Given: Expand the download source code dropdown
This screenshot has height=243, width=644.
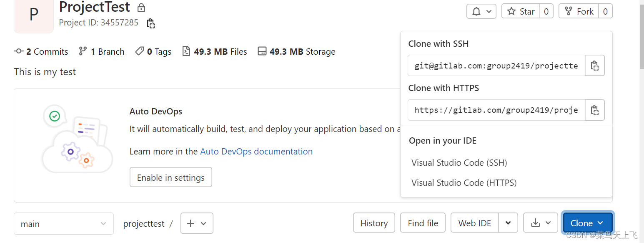Looking at the screenshot, I should tap(540, 223).
